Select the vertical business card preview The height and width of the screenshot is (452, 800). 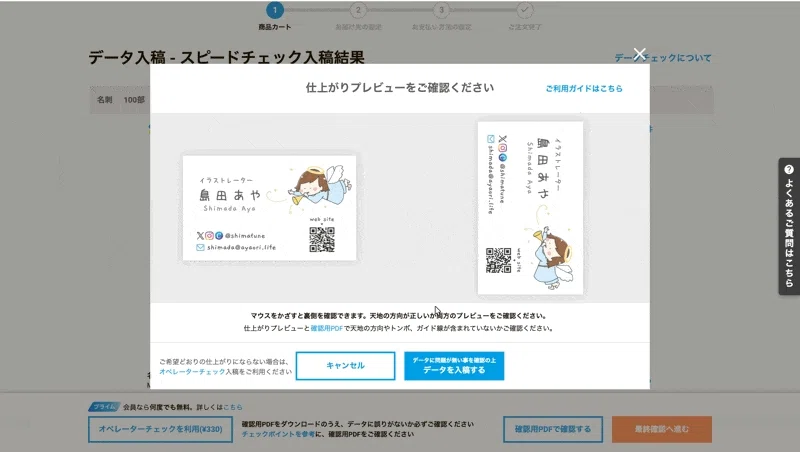530,208
